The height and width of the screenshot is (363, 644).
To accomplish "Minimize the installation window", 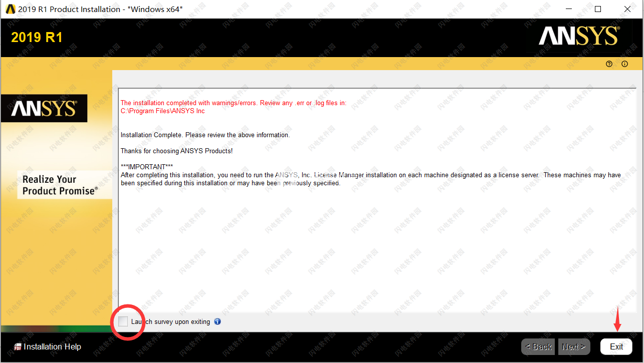I will [568, 9].
